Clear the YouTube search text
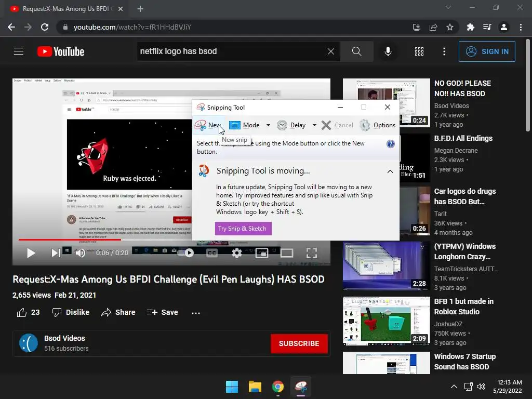The height and width of the screenshot is (399, 532). pyautogui.click(x=331, y=51)
